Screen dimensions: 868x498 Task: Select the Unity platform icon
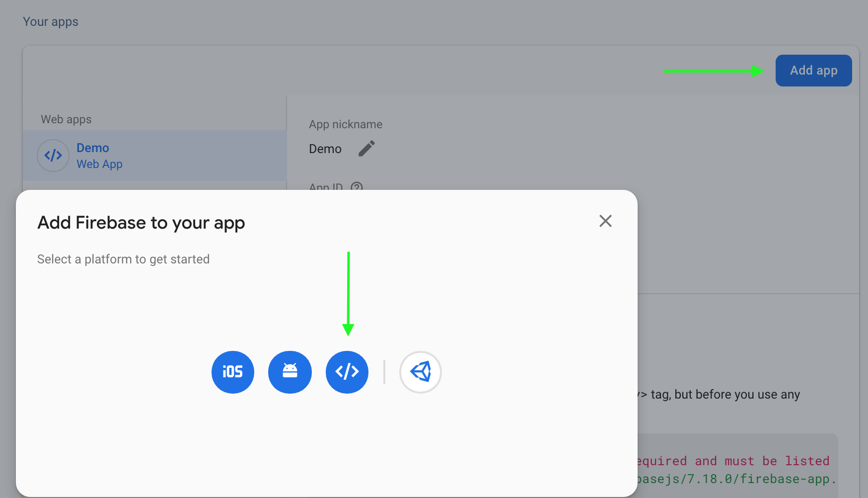point(421,372)
